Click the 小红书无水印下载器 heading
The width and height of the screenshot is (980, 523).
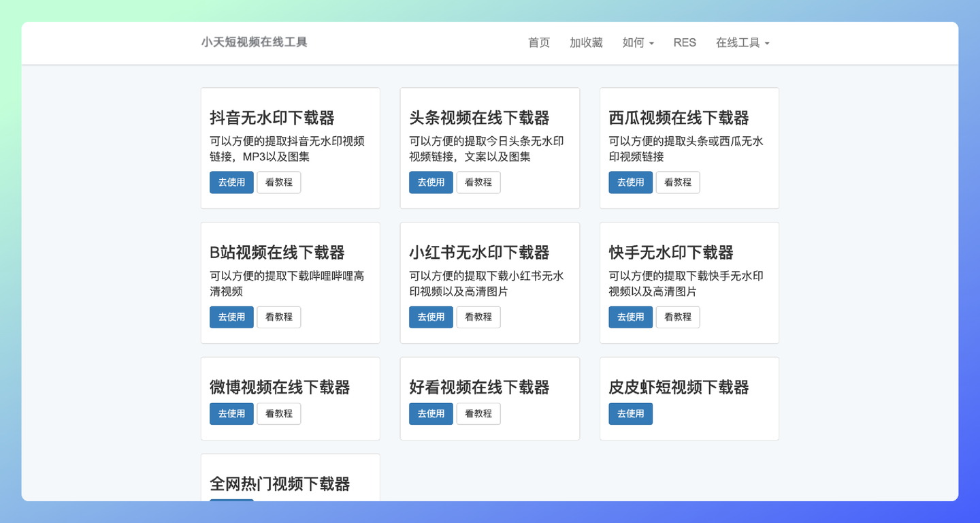pyautogui.click(x=479, y=253)
